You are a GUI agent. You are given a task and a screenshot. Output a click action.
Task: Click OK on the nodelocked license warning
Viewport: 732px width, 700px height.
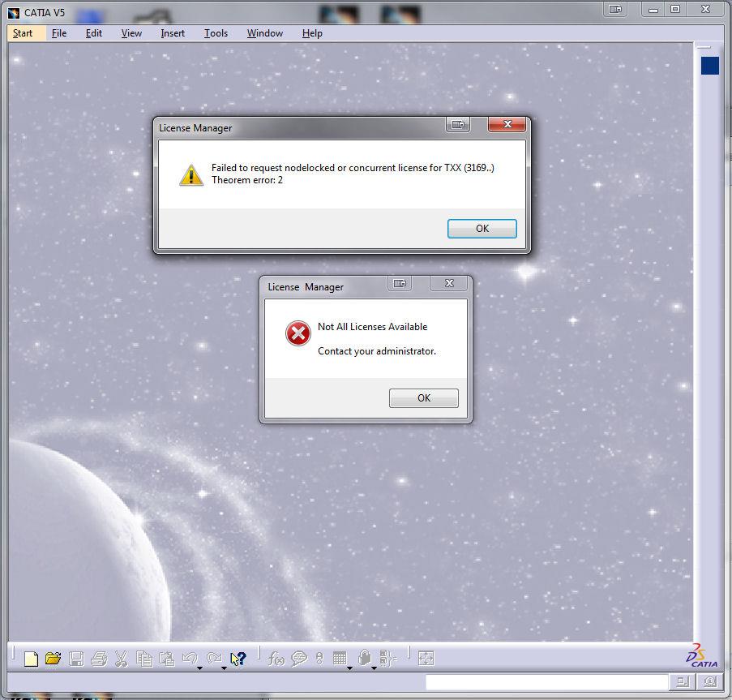tap(482, 229)
